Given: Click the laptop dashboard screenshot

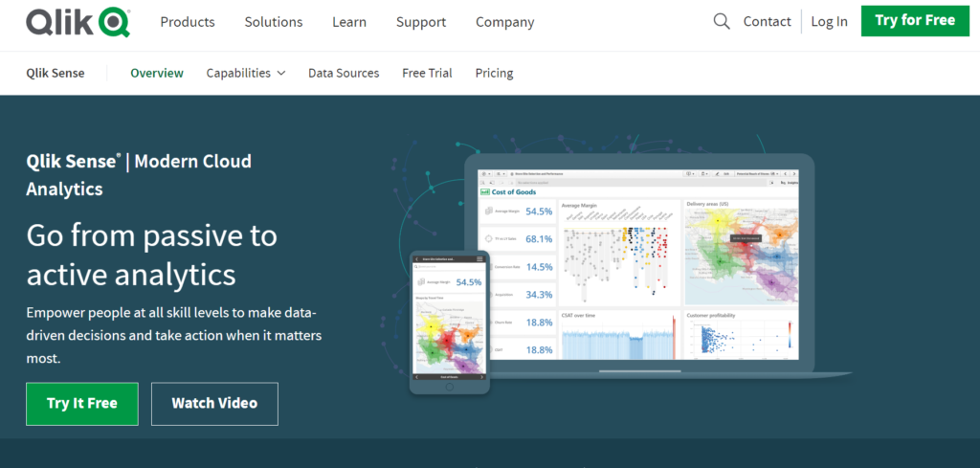Looking at the screenshot, I should click(638, 264).
